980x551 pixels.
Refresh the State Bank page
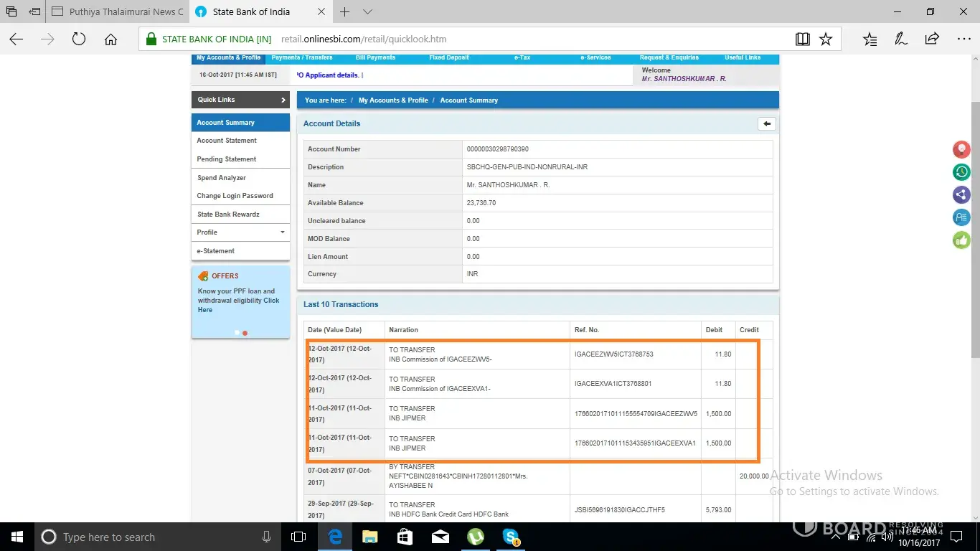click(79, 39)
